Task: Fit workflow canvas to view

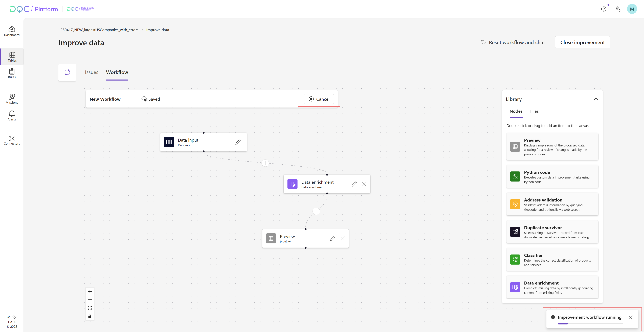Action: coord(90,308)
